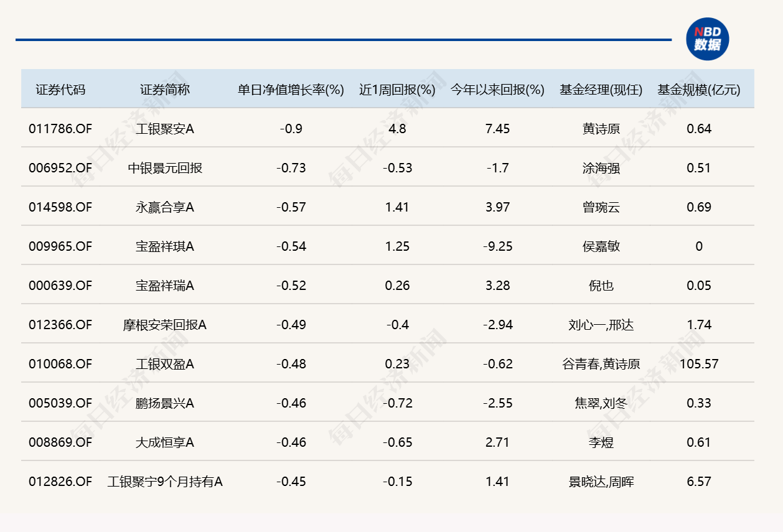Select fund name 中银景元回报

click(165, 168)
